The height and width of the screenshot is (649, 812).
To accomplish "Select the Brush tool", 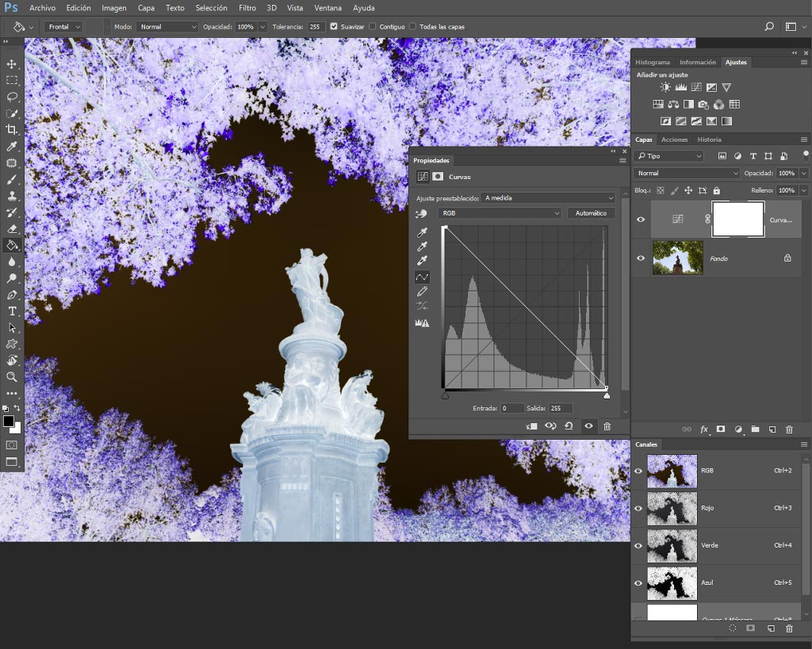I will (x=11, y=180).
